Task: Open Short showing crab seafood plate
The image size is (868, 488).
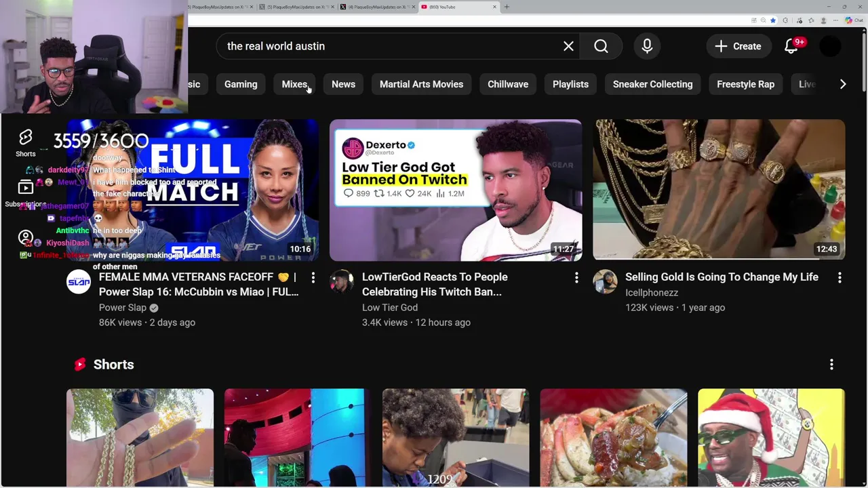Action: (x=614, y=437)
